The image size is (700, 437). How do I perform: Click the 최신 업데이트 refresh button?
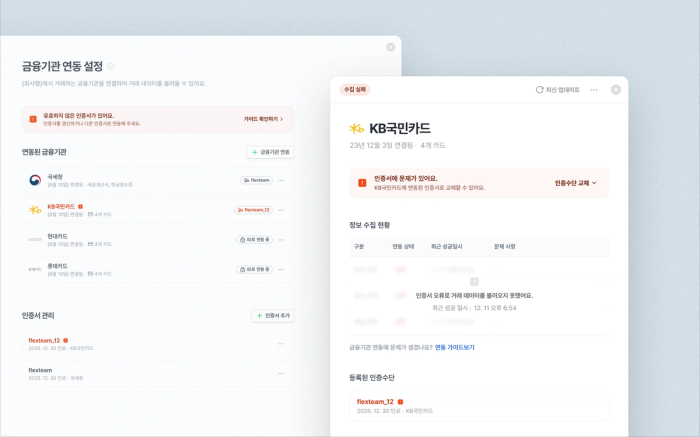tap(558, 90)
